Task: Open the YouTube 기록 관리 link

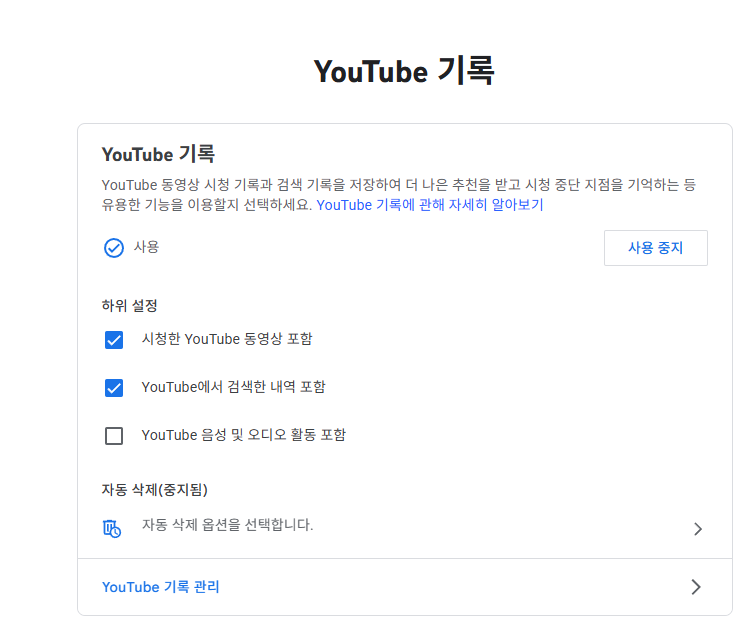Action: (160, 587)
